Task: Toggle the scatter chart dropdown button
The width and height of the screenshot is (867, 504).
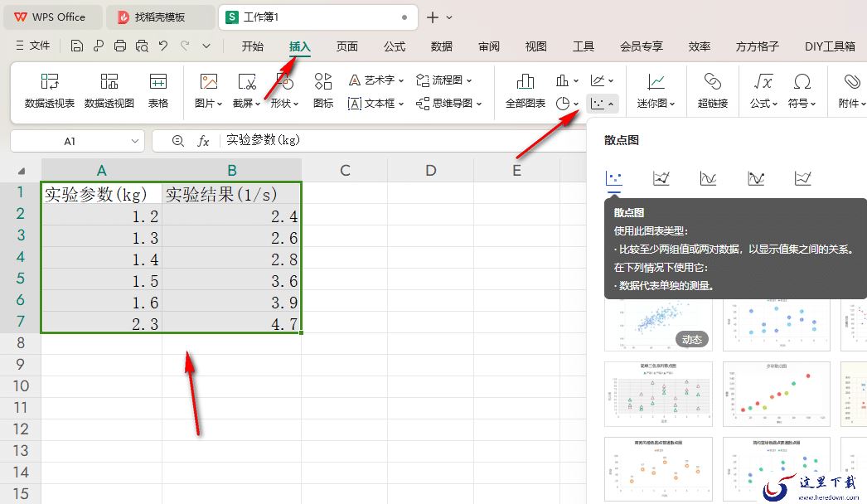Action: click(x=602, y=104)
